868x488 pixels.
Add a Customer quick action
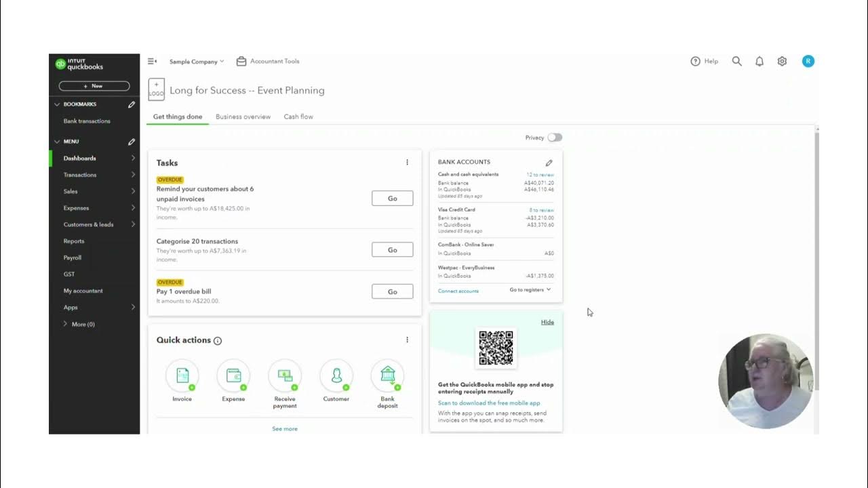[x=336, y=375]
